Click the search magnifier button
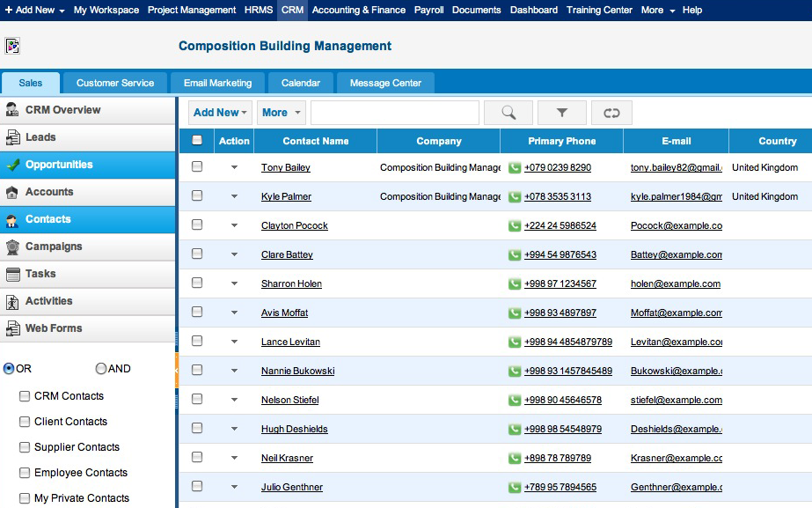 [508, 113]
